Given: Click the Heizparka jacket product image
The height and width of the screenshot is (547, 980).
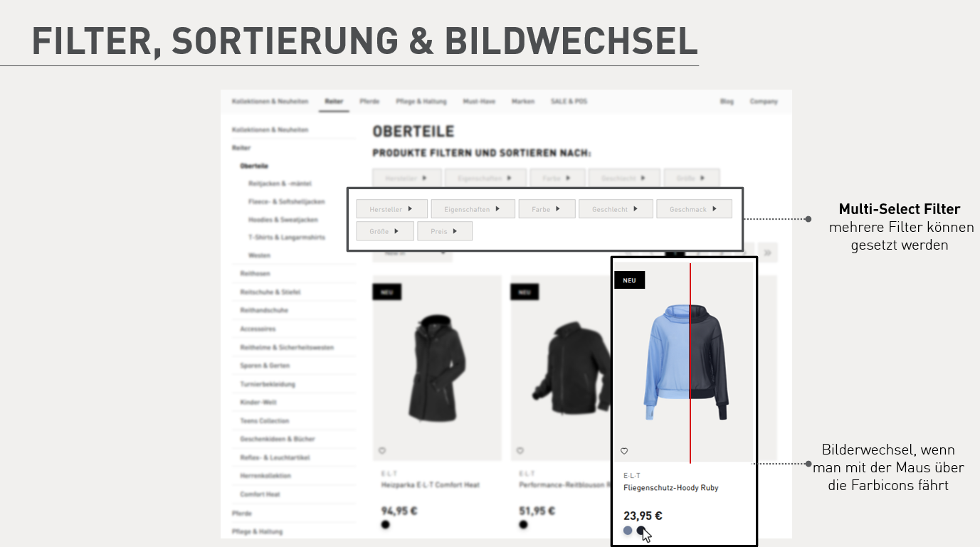Looking at the screenshot, I should 437,368.
